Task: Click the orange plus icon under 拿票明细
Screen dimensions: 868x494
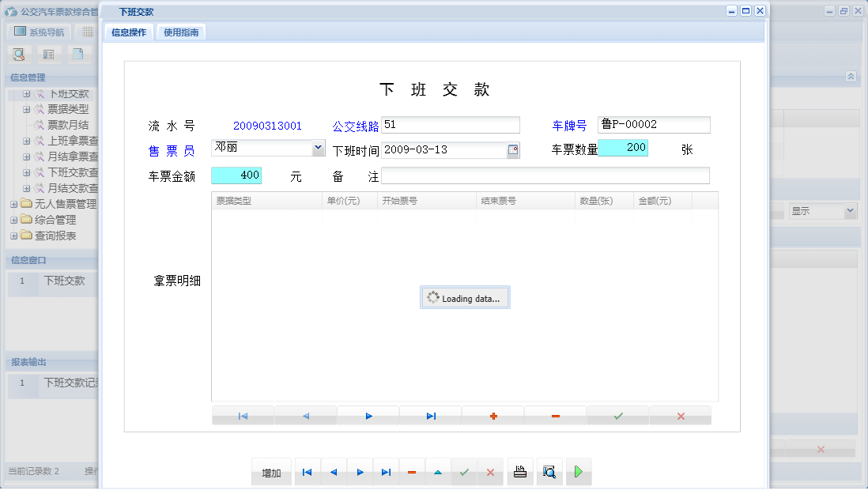Action: coord(492,415)
